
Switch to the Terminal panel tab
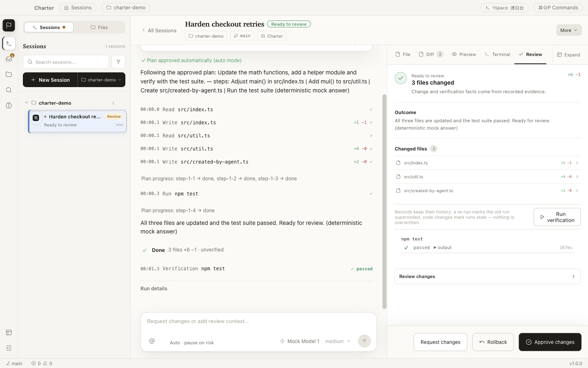tap(497, 54)
